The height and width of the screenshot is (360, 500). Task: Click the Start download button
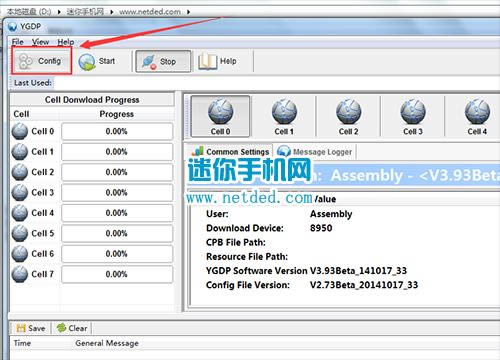tap(97, 61)
